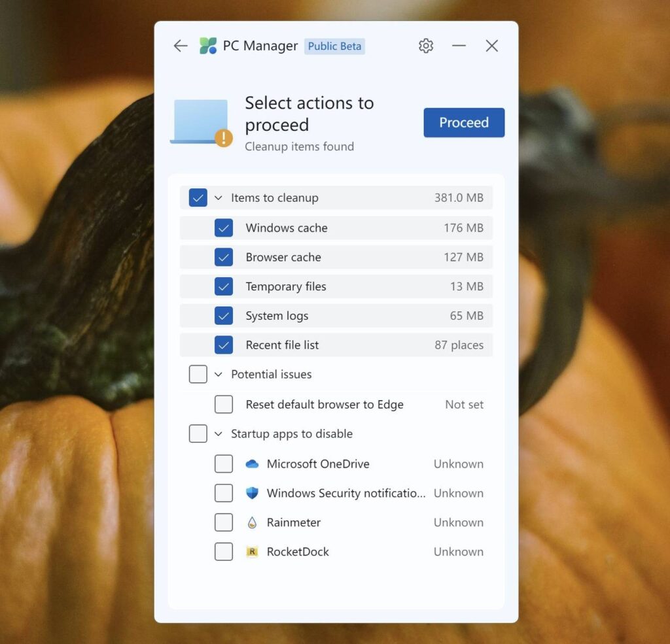This screenshot has width=670, height=644.
Task: Click the Rainmeter label
Action: pos(294,522)
